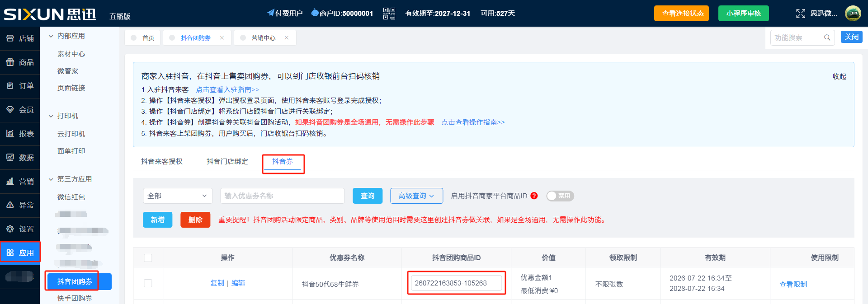This screenshot has width=868, height=304.
Task: Check the 抖音50代68生鲜券 row checkbox
Action: coord(148,283)
